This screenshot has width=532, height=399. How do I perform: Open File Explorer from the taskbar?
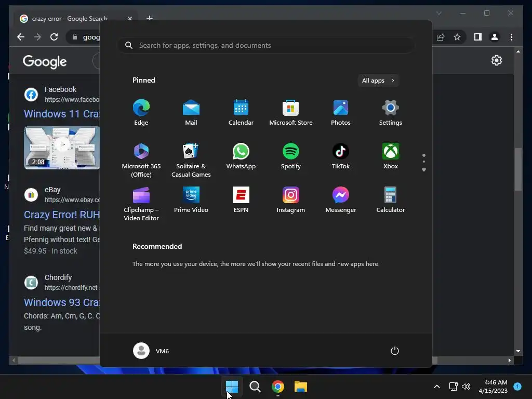pyautogui.click(x=301, y=387)
